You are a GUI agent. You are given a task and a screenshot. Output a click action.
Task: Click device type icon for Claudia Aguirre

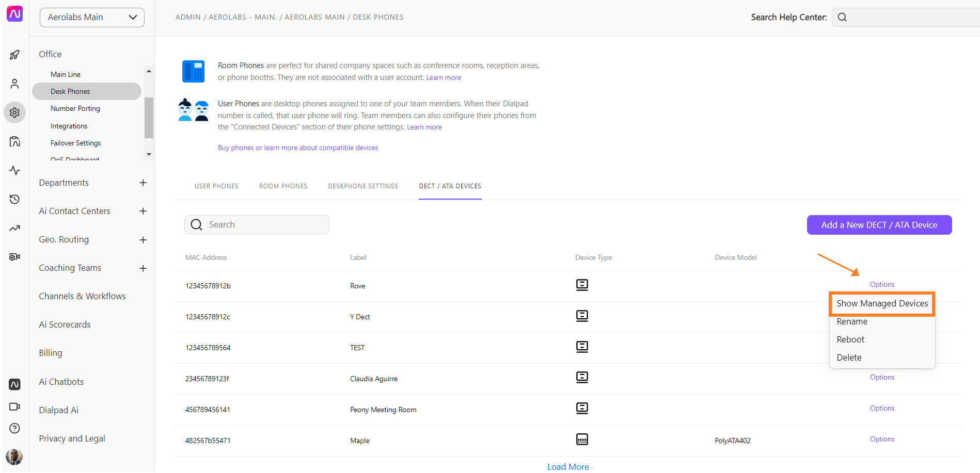[x=582, y=378]
